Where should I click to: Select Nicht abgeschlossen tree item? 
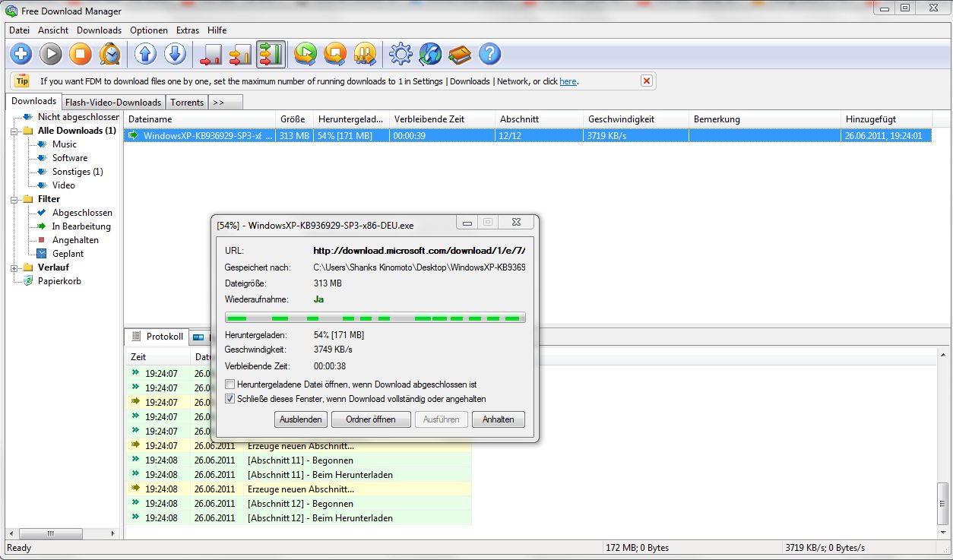pyautogui.click(x=78, y=117)
